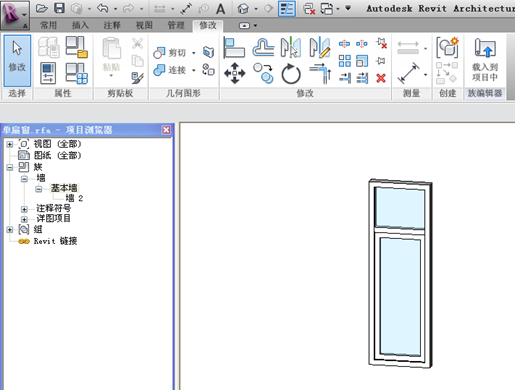Use Mirror Draw Axis tool
Image resolution: width=515 pixels, height=390 pixels.
click(x=320, y=47)
